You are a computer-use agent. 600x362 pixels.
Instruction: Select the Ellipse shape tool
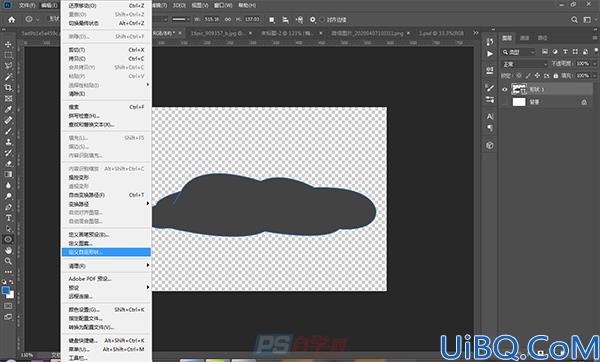8,240
